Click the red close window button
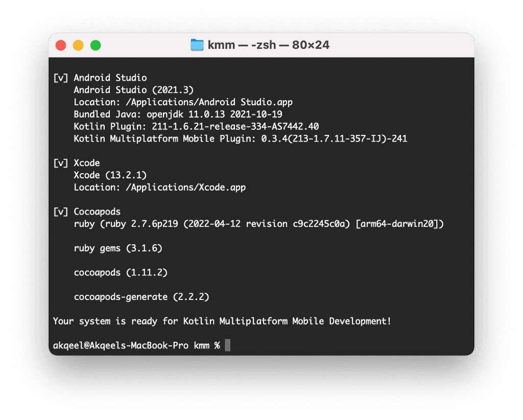Viewport: 523px width, 420px height. [x=61, y=45]
